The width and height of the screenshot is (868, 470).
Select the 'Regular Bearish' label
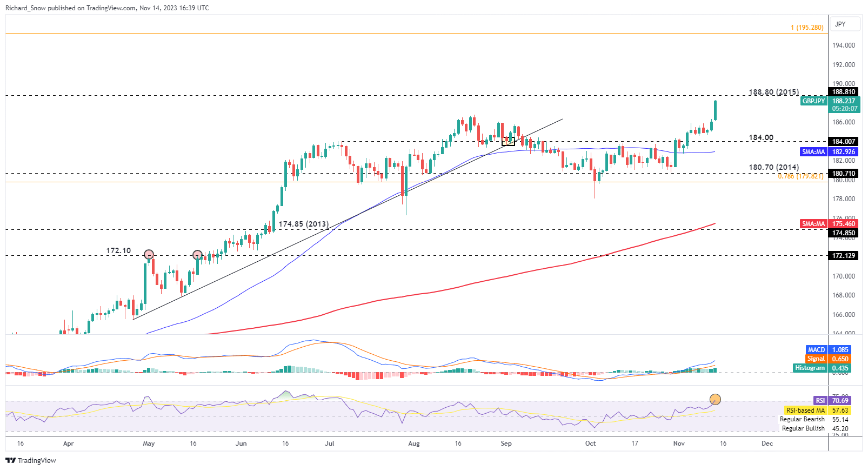point(802,419)
